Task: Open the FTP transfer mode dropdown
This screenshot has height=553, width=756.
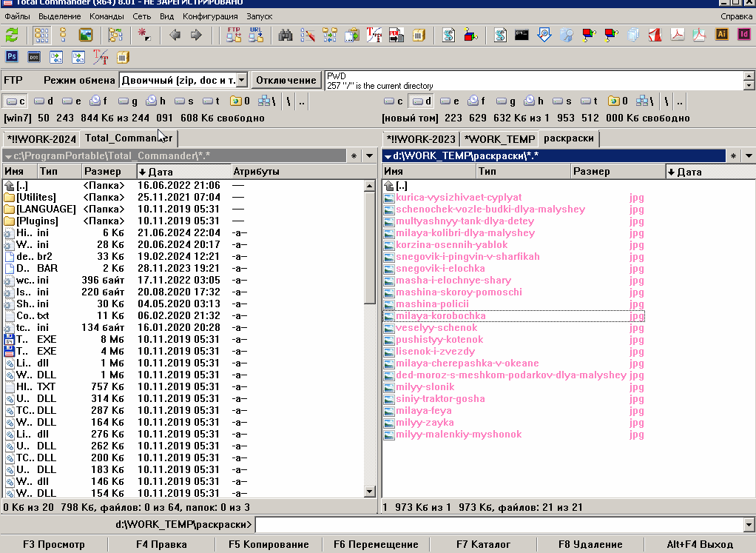Action: tap(243, 80)
